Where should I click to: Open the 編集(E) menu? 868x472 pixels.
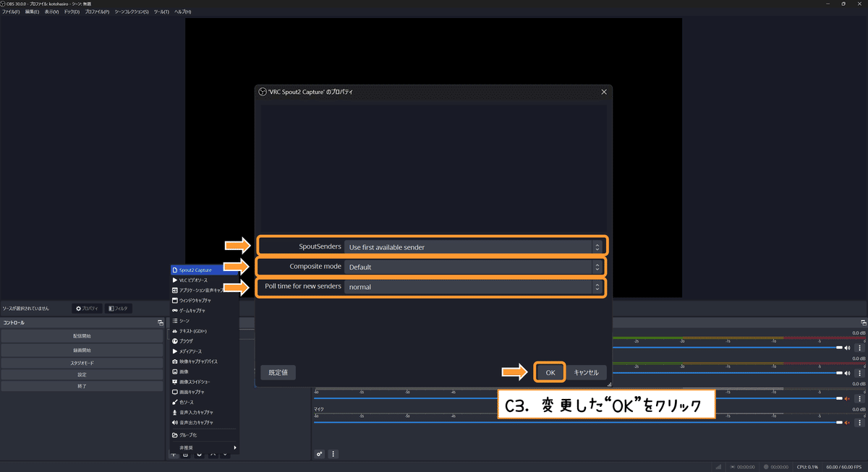tap(32, 12)
